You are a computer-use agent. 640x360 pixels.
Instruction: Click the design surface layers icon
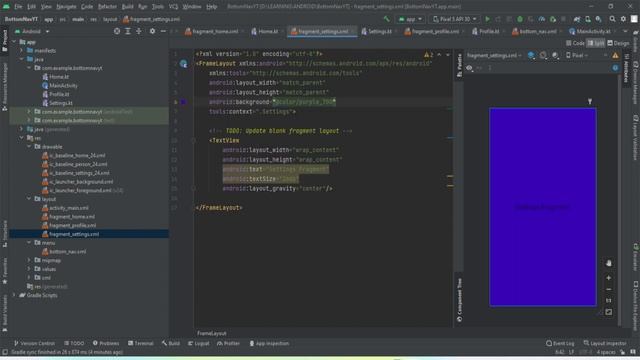pyautogui.click(x=531, y=55)
